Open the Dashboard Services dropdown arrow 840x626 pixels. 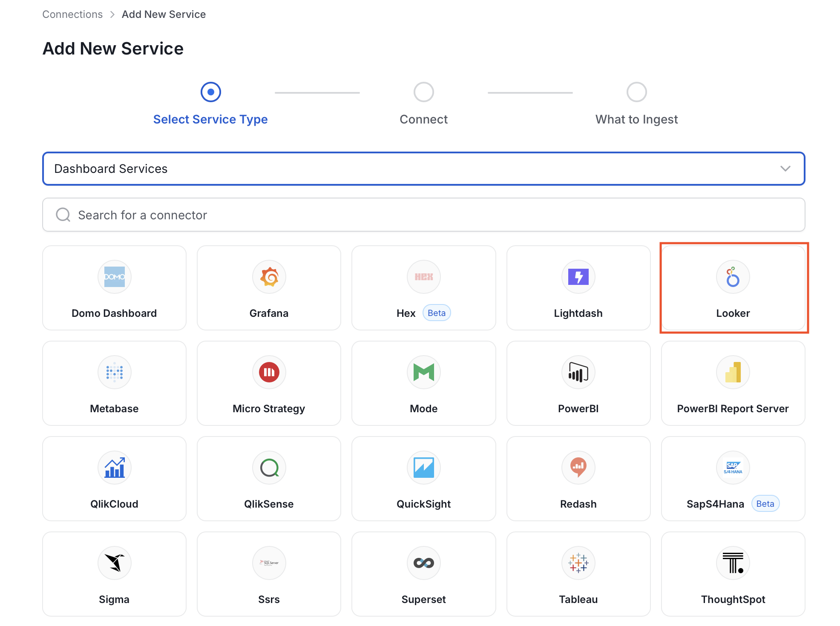point(785,169)
